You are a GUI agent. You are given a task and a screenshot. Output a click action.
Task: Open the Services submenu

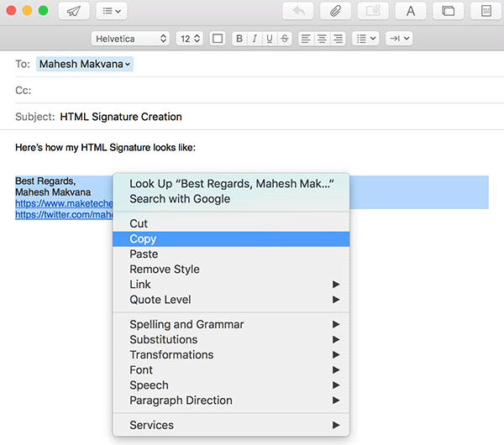231,425
